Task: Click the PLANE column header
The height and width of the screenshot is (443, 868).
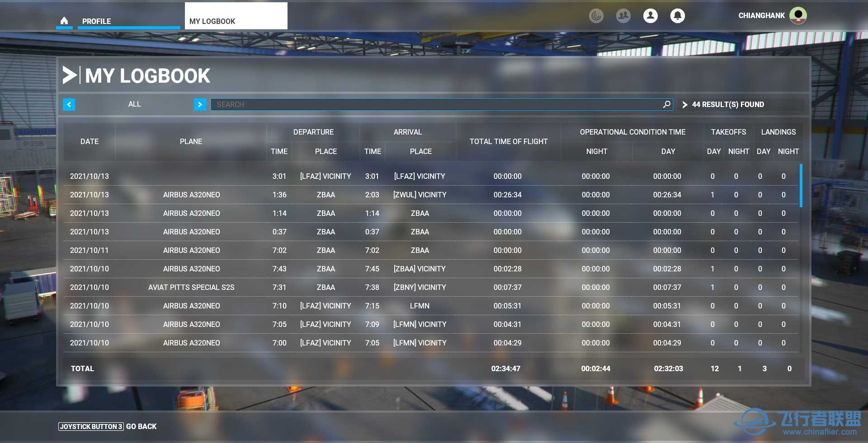Action: tap(191, 141)
